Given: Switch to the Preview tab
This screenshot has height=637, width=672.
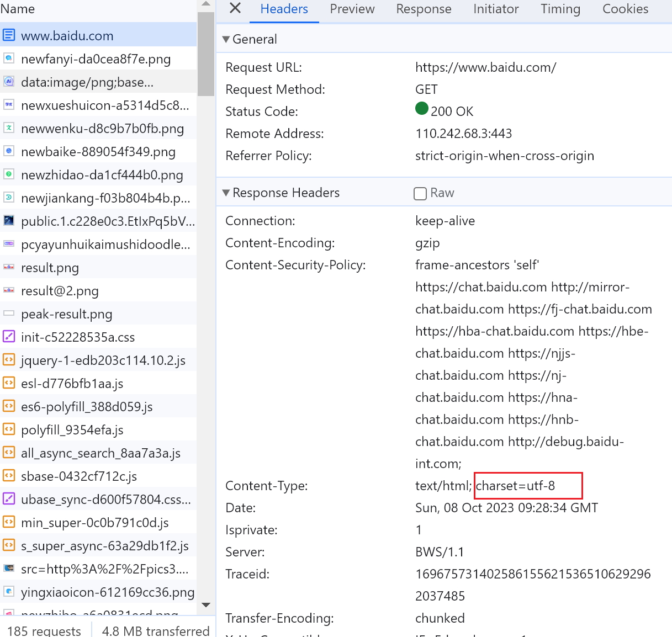Looking at the screenshot, I should pyautogui.click(x=352, y=9).
